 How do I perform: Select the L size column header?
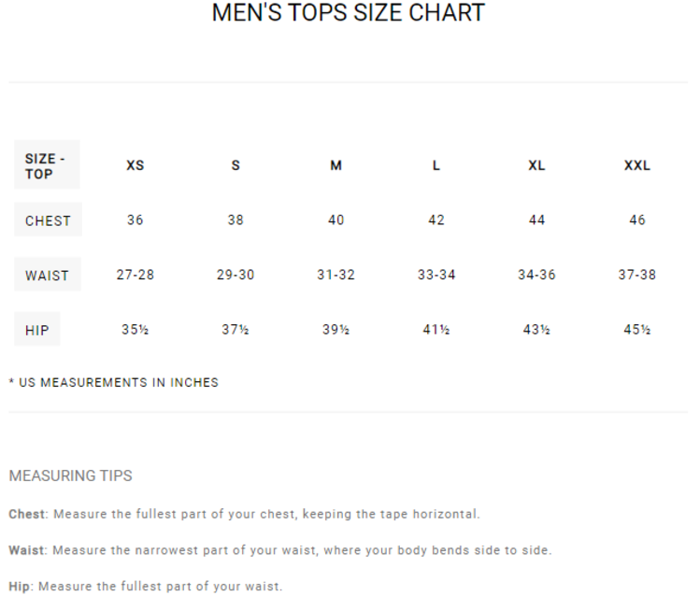click(x=436, y=165)
